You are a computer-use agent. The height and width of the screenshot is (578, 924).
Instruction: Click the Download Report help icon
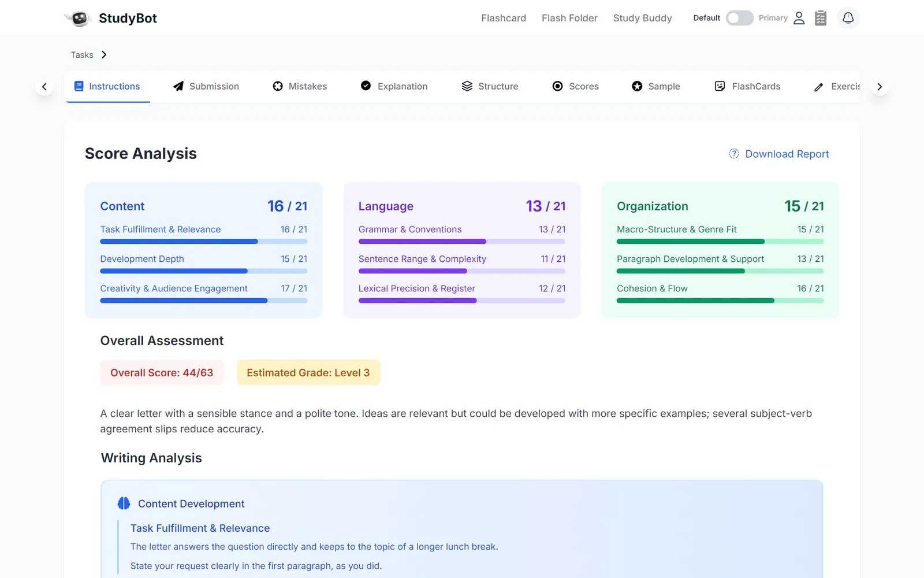point(734,154)
